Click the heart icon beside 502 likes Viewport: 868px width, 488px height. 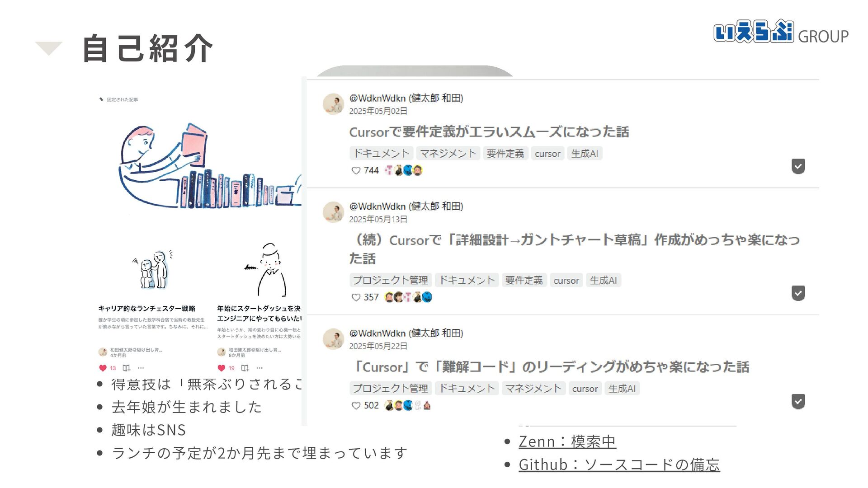[x=356, y=406]
